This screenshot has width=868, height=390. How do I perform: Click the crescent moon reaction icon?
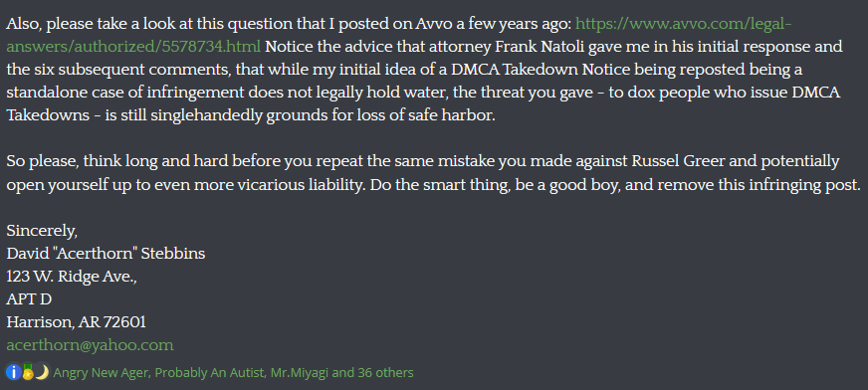[42, 372]
